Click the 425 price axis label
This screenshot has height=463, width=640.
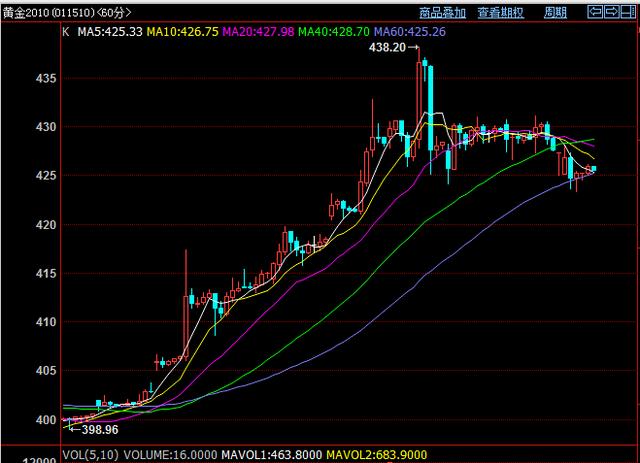point(46,176)
